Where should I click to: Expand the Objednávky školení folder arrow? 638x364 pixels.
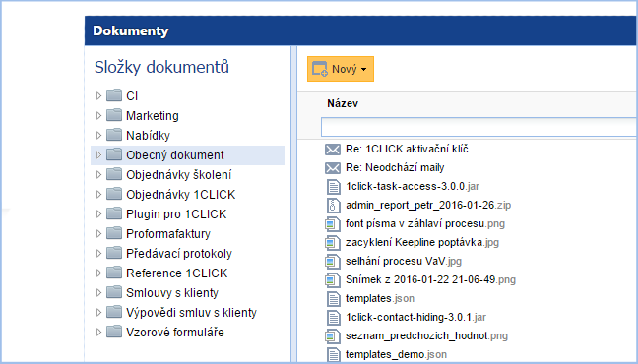tap(98, 174)
